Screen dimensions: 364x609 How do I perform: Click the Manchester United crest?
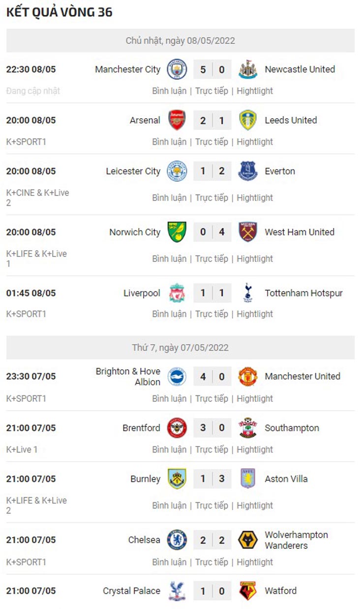coord(248,376)
